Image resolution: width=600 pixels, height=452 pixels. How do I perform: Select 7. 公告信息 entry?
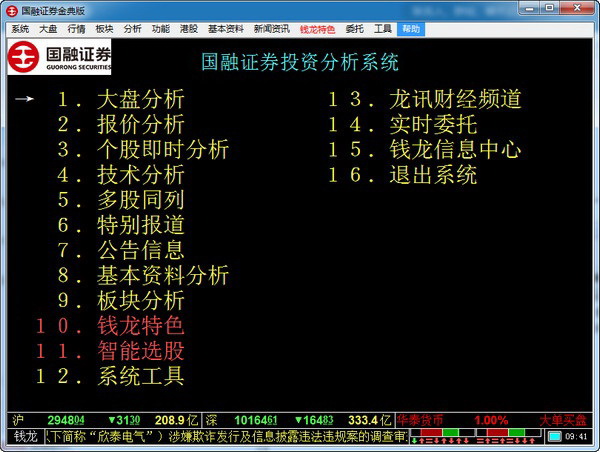pos(121,250)
